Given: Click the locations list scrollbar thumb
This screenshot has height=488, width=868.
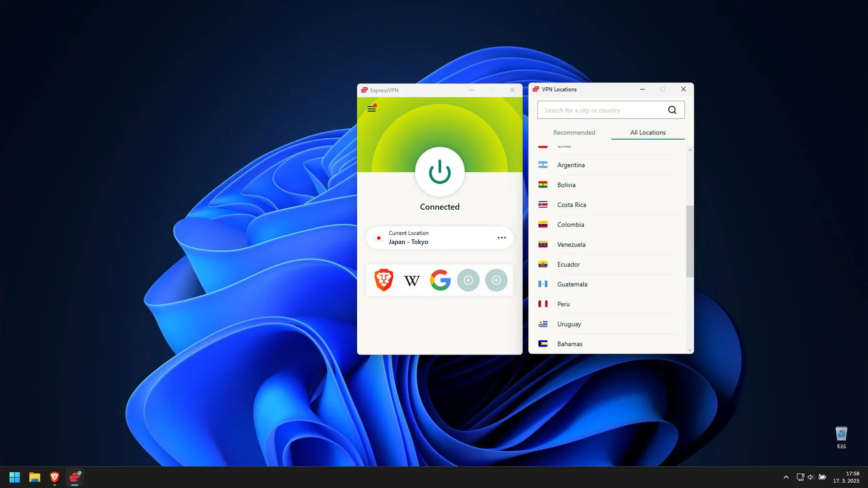Looking at the screenshot, I should click(690, 241).
